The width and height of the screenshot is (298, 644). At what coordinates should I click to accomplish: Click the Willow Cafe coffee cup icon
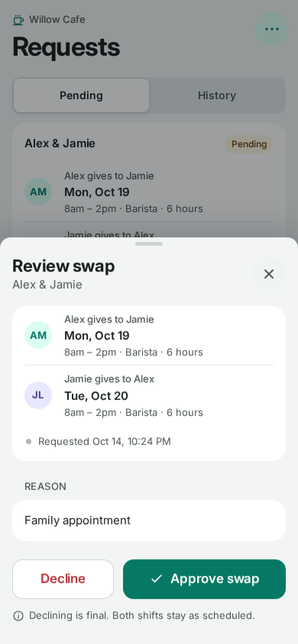[x=18, y=20]
